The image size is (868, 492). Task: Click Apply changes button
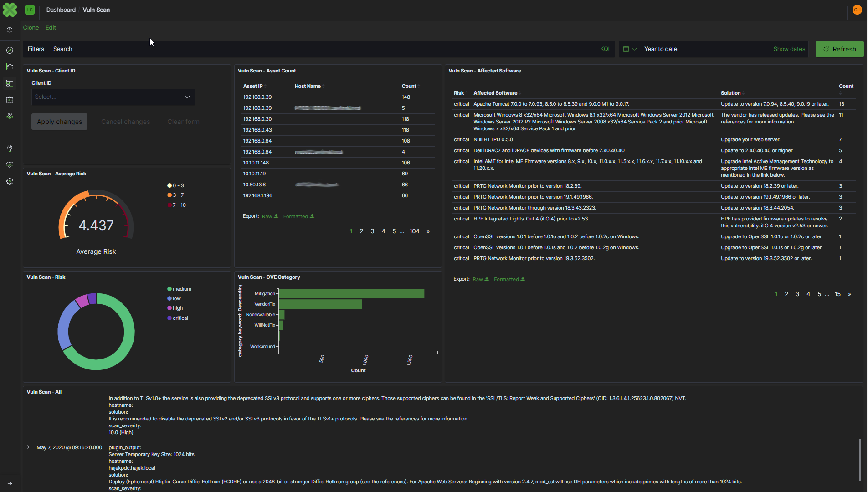(59, 122)
